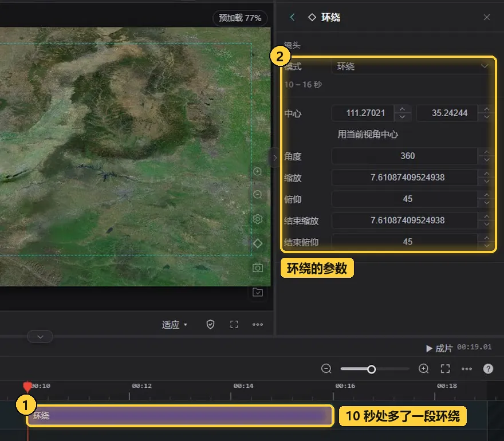Decrease the center longitude value
This screenshot has height=441, width=504.
(x=402, y=117)
